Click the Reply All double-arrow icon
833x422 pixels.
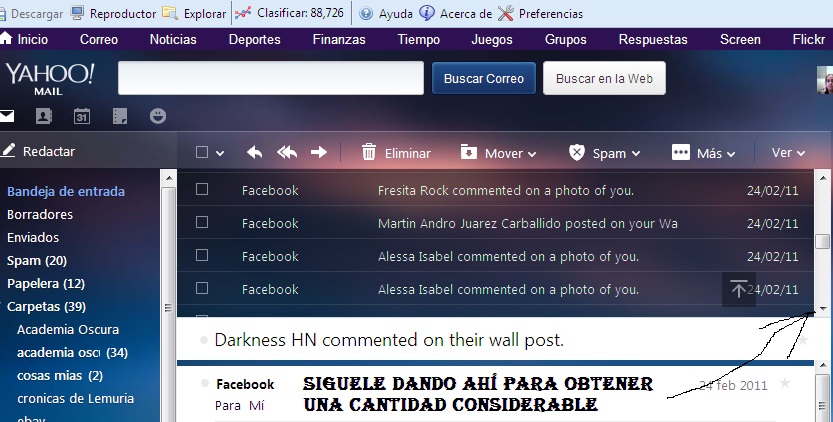coord(287,153)
